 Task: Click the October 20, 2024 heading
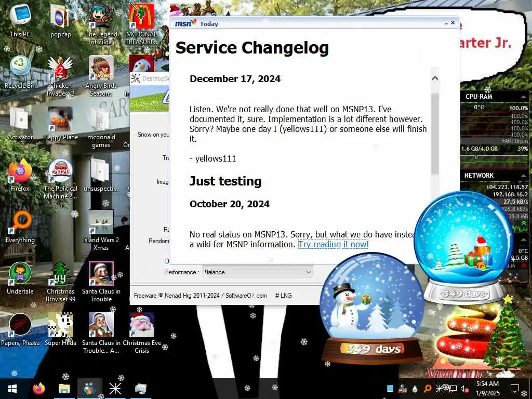coord(230,204)
